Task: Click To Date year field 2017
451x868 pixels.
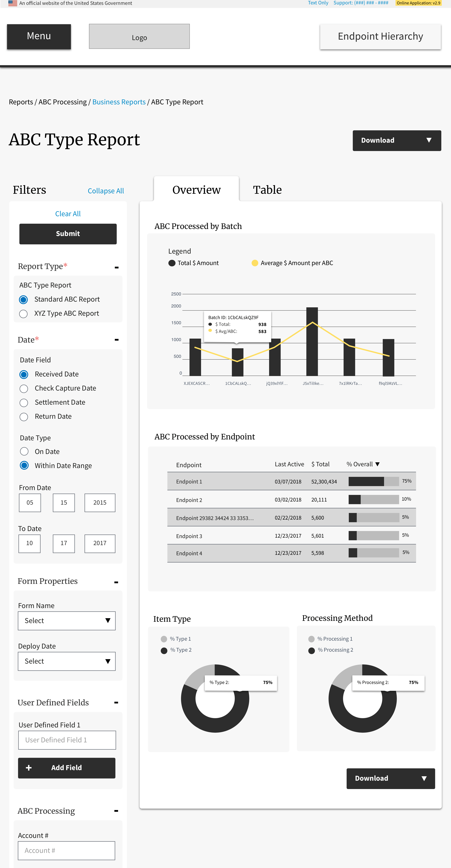Action: pos(100,543)
